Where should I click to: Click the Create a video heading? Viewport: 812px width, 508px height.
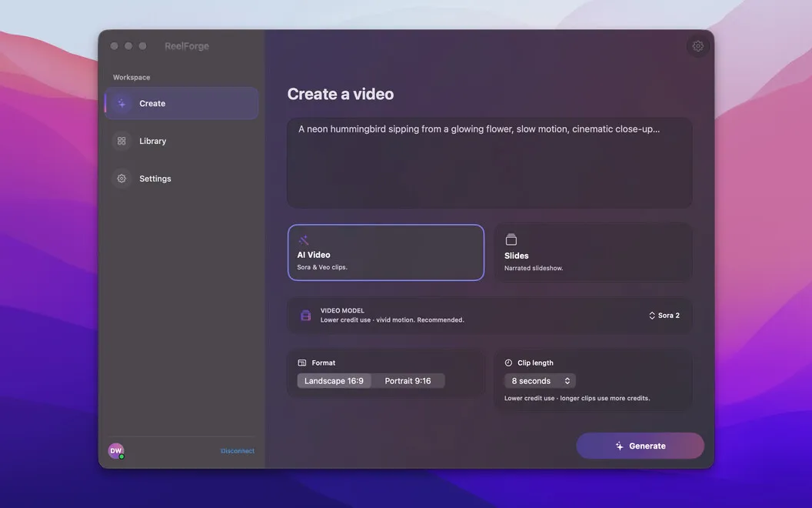click(x=340, y=94)
